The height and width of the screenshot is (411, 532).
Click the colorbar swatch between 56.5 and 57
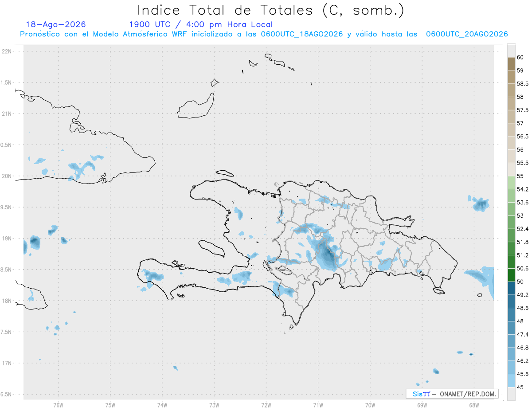pos(511,130)
